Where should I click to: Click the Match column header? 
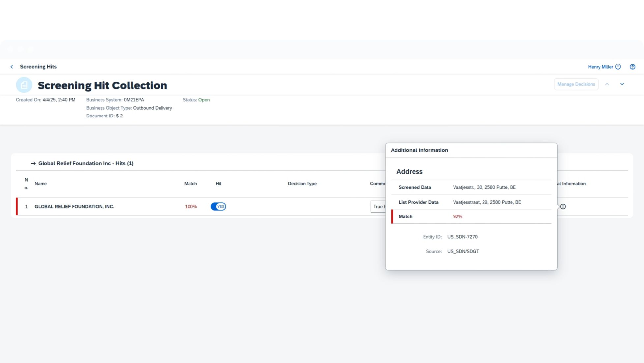pyautogui.click(x=190, y=184)
